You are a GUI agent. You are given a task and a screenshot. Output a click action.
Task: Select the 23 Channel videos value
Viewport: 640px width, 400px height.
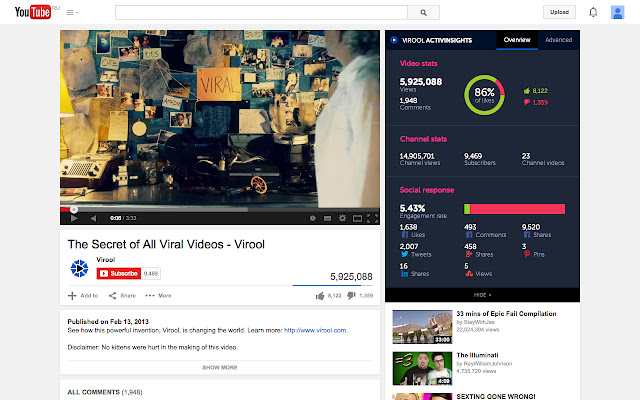526,156
